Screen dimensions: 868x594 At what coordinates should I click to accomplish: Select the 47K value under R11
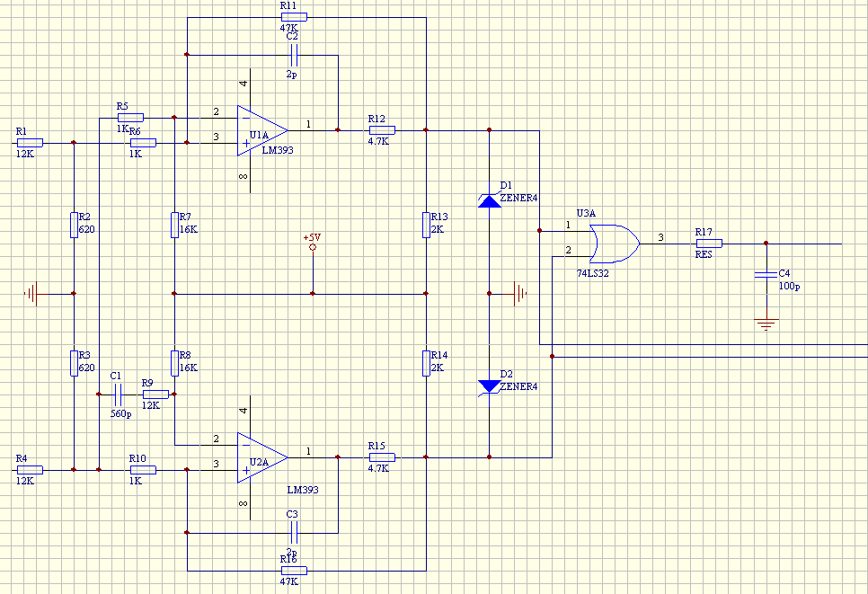289,28
